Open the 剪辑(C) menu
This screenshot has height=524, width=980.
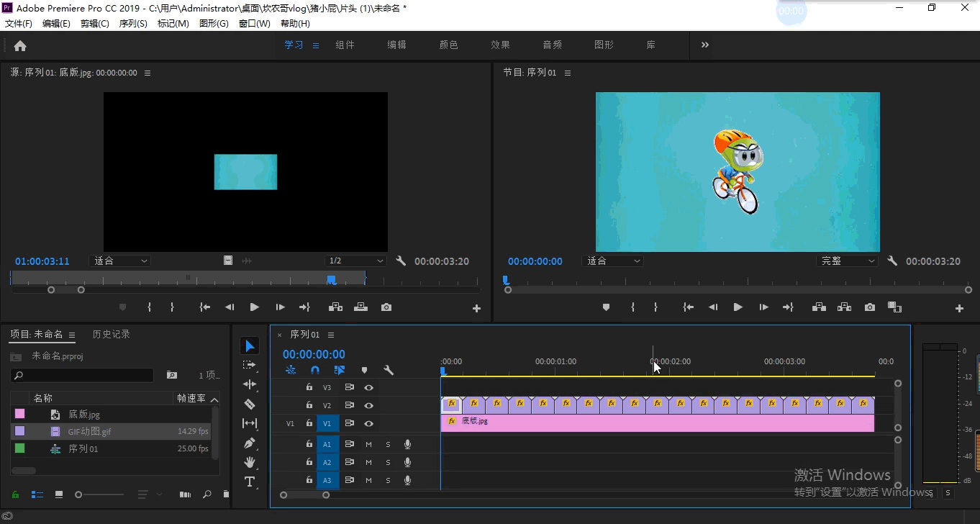click(95, 24)
